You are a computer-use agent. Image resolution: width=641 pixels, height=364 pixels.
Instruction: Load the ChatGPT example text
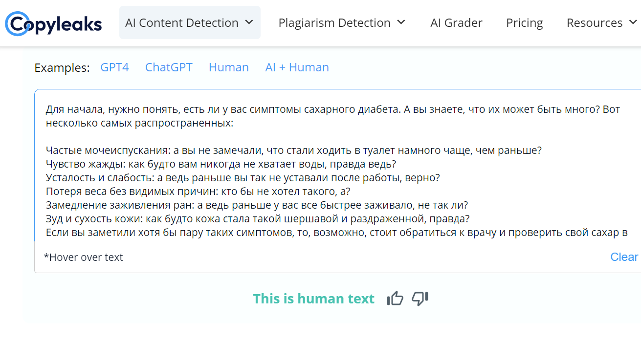(x=169, y=67)
